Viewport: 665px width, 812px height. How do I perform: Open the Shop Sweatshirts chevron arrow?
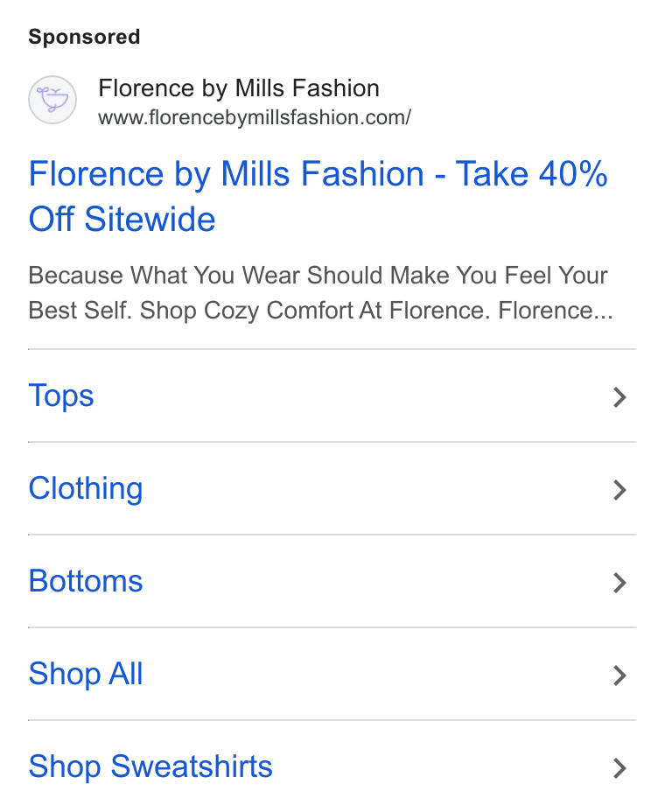(x=620, y=768)
